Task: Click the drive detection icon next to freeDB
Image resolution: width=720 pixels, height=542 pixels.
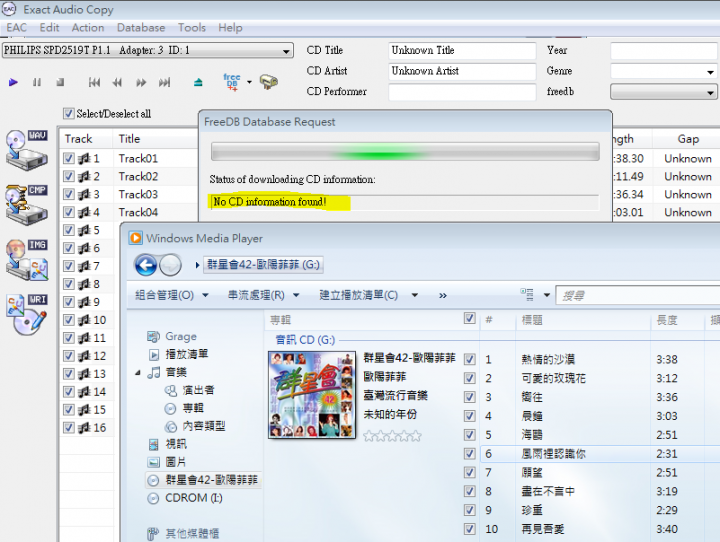Action: click(x=269, y=82)
